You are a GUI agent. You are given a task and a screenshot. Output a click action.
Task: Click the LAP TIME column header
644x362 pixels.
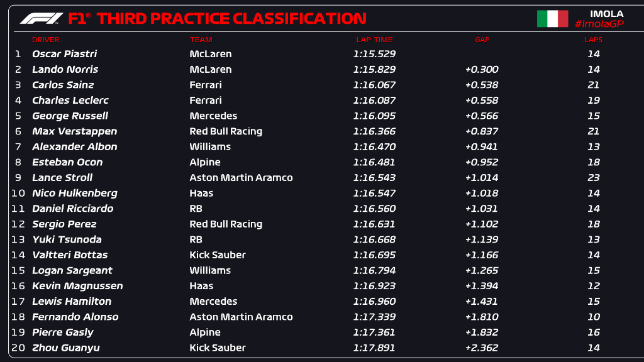click(x=374, y=40)
